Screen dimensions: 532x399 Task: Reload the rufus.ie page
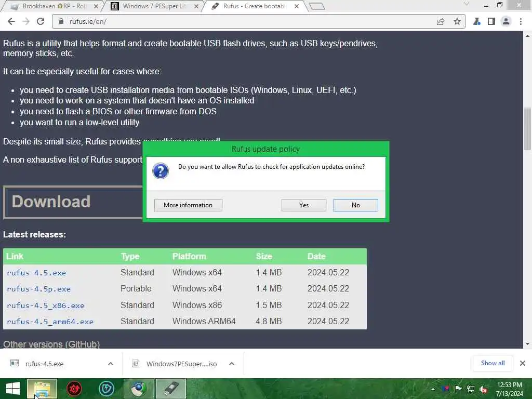pyautogui.click(x=41, y=21)
